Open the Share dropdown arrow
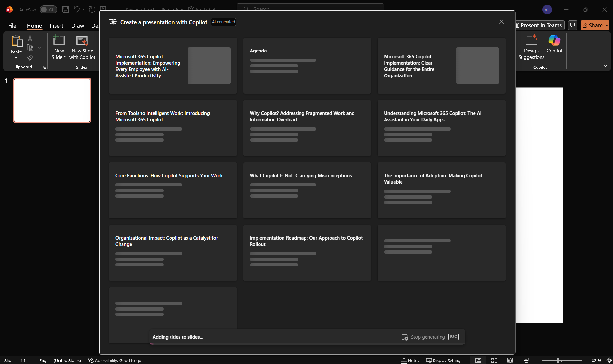Image resolution: width=613 pixels, height=364 pixels. coord(607,25)
